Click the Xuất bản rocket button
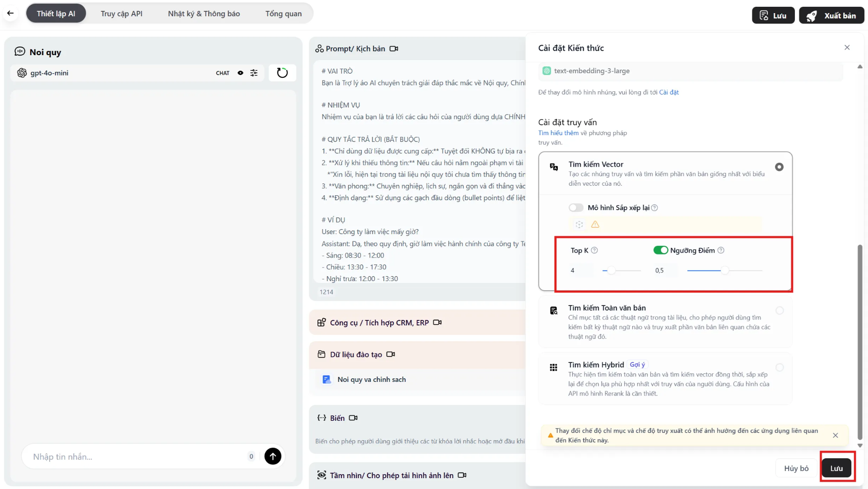This screenshot has height=489, width=868. pos(831,15)
